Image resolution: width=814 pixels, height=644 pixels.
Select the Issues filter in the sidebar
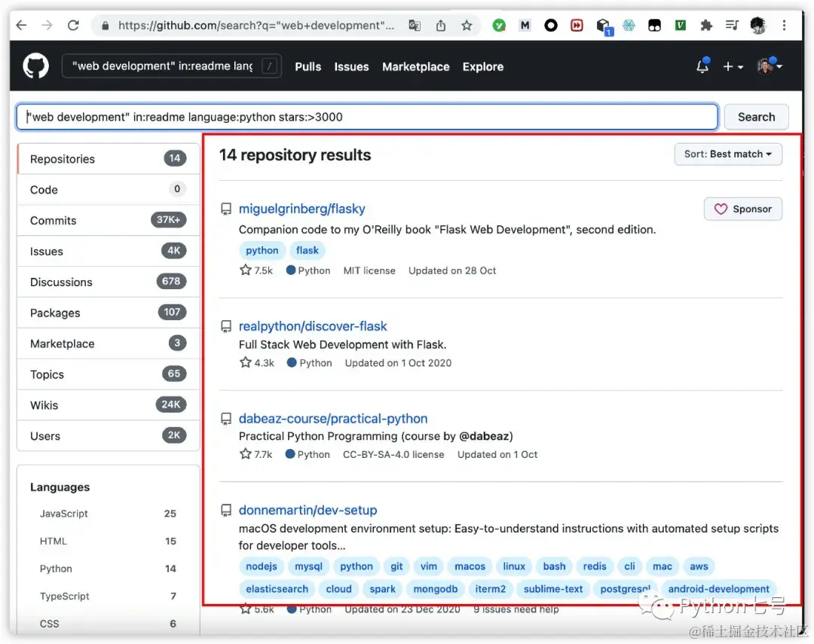tap(109, 251)
